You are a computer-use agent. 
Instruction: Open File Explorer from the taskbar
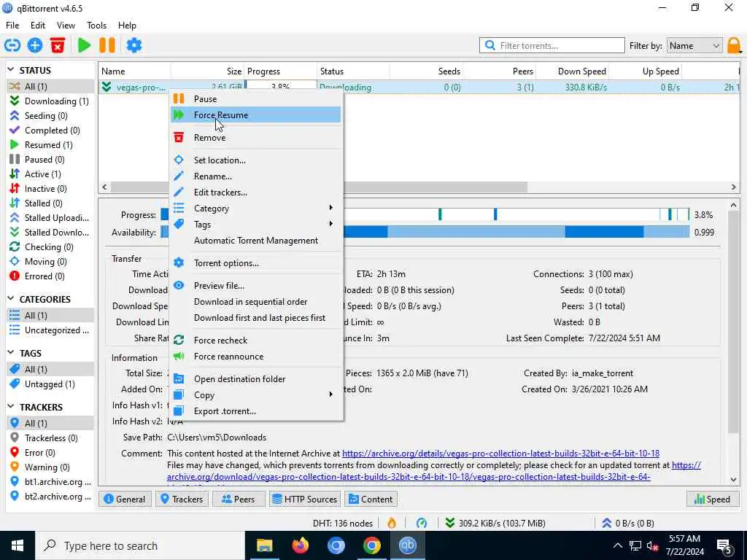(264, 545)
